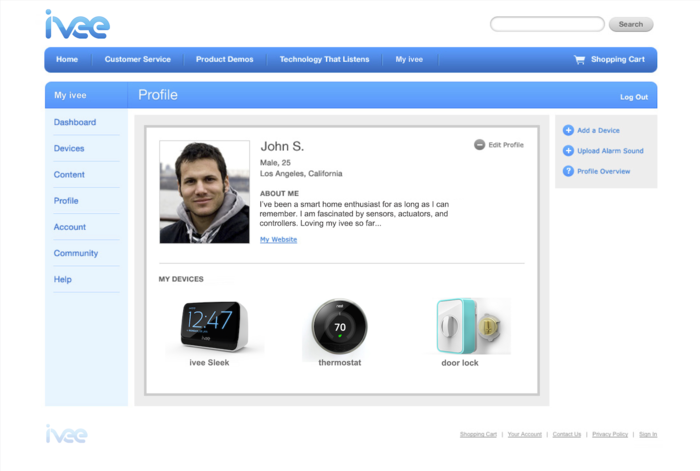Select the ivee Sleek clock image
This screenshot has height=471, width=700.
[214, 326]
